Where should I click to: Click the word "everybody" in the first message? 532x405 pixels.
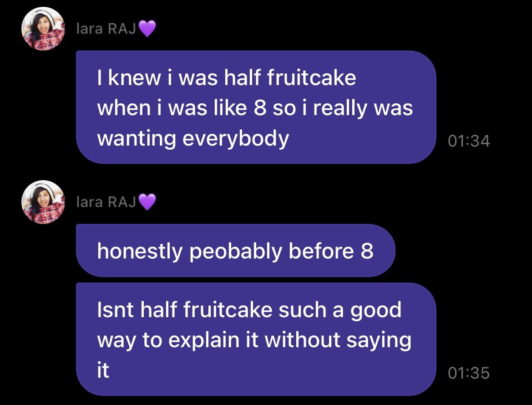(236, 138)
